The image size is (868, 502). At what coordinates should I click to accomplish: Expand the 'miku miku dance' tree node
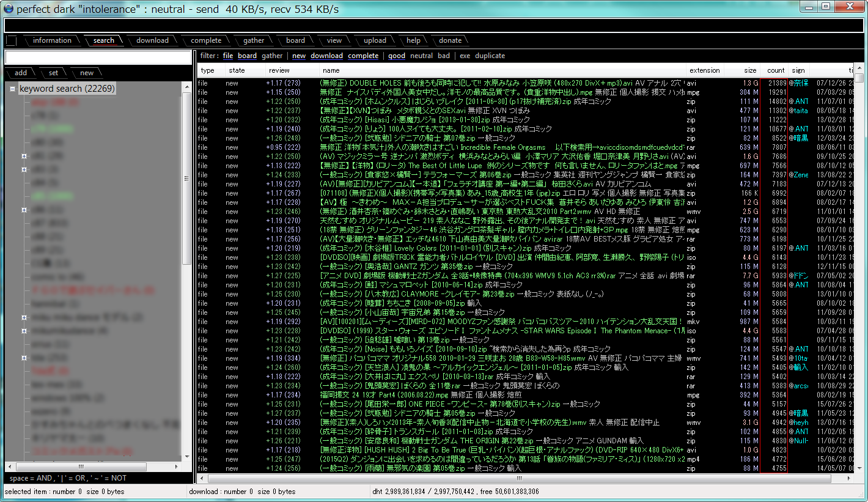[x=24, y=318]
